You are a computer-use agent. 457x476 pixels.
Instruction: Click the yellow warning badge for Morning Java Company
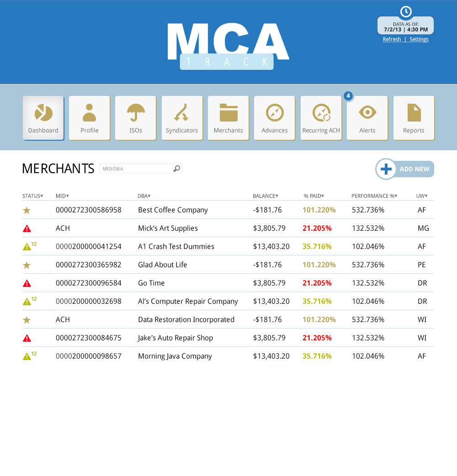click(x=27, y=356)
